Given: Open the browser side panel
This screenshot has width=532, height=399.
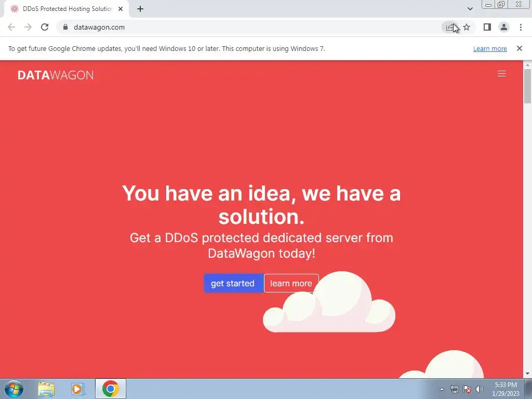Looking at the screenshot, I should click(487, 27).
